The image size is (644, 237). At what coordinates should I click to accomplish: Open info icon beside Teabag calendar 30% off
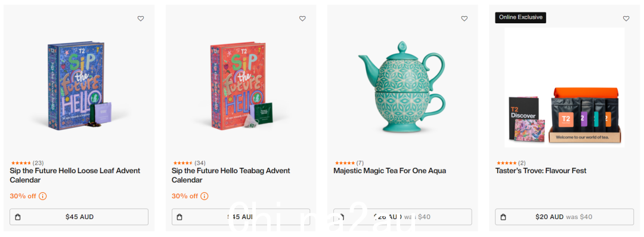(x=205, y=196)
